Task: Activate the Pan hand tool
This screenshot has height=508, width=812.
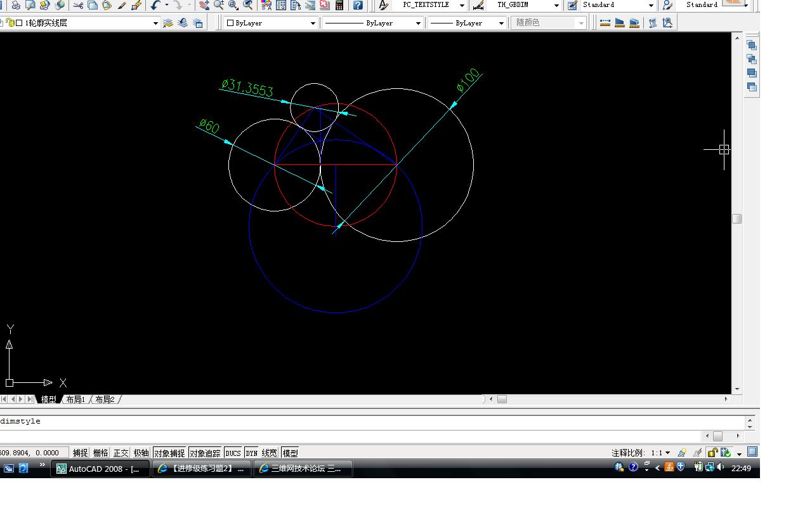Action: pos(204,5)
